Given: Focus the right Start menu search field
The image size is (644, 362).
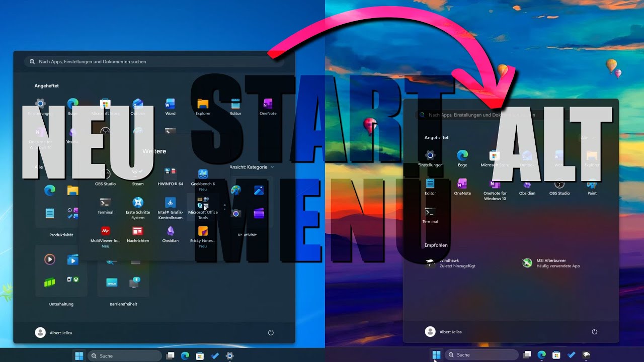Looking at the screenshot, I should pos(511,115).
